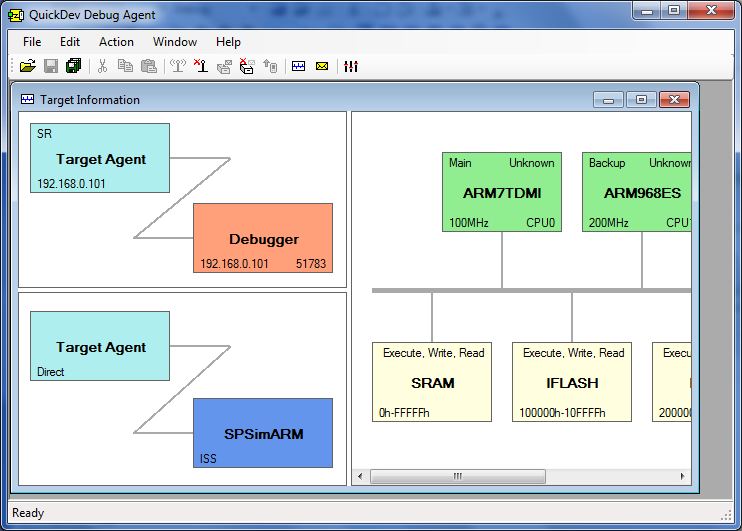The width and height of the screenshot is (742, 531).
Task: Click the antenna connect icon
Action: pos(178,66)
